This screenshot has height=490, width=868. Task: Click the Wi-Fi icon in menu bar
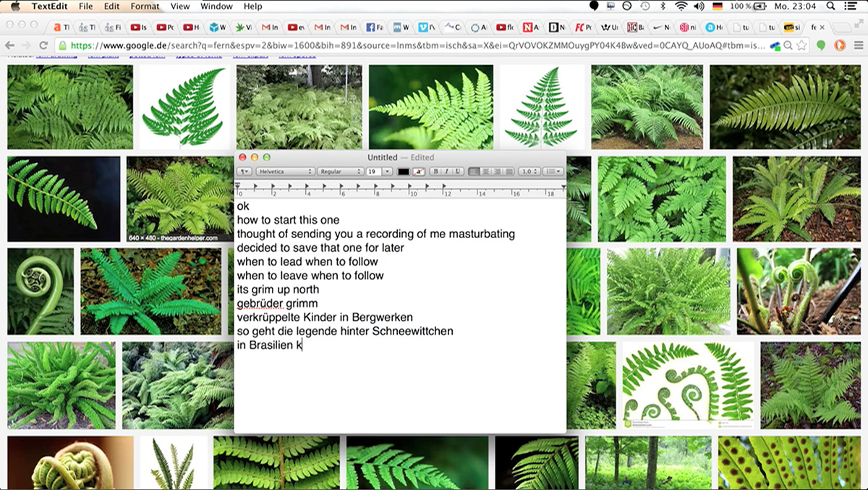(681, 7)
